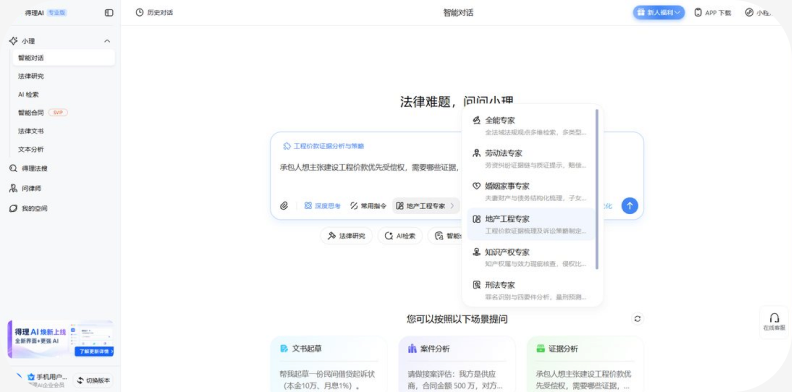Click the gift icon in 新人福利

(x=641, y=13)
